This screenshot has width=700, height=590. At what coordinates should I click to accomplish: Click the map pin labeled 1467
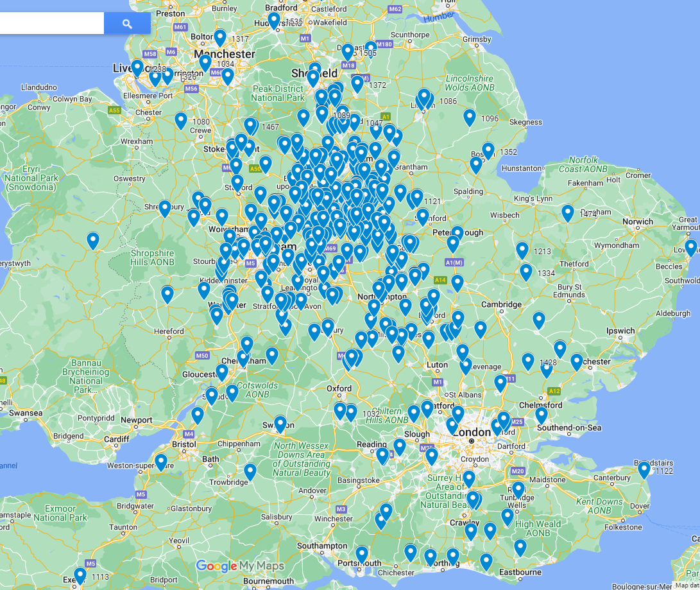tap(250, 126)
